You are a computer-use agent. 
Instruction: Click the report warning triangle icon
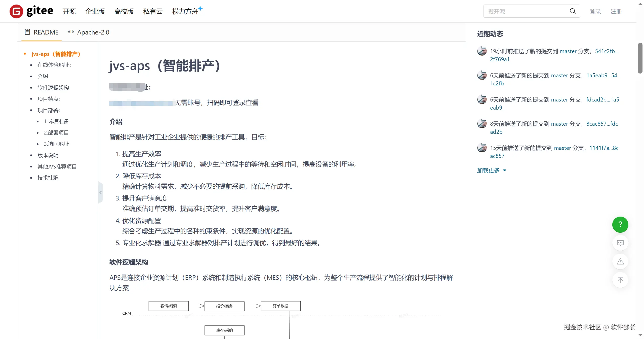click(x=620, y=261)
